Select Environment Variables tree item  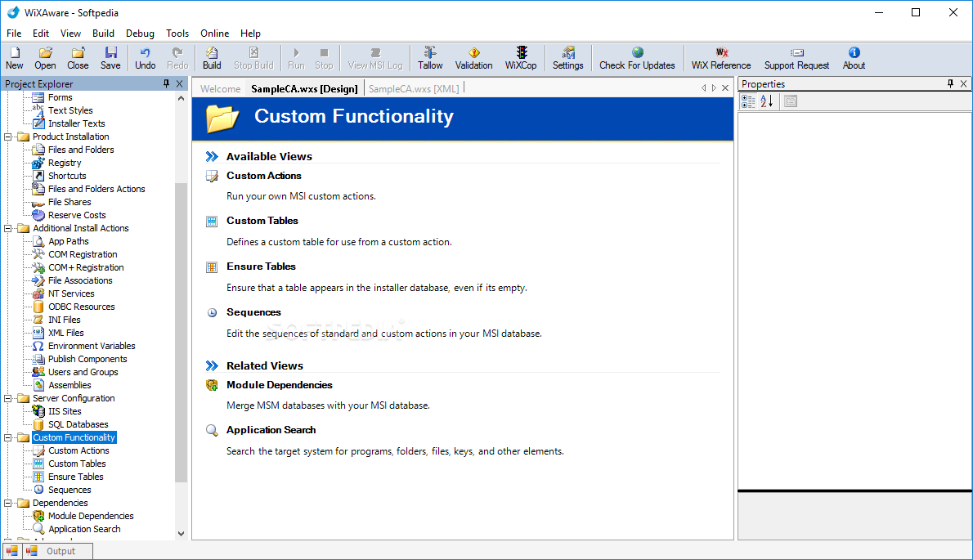pos(92,346)
